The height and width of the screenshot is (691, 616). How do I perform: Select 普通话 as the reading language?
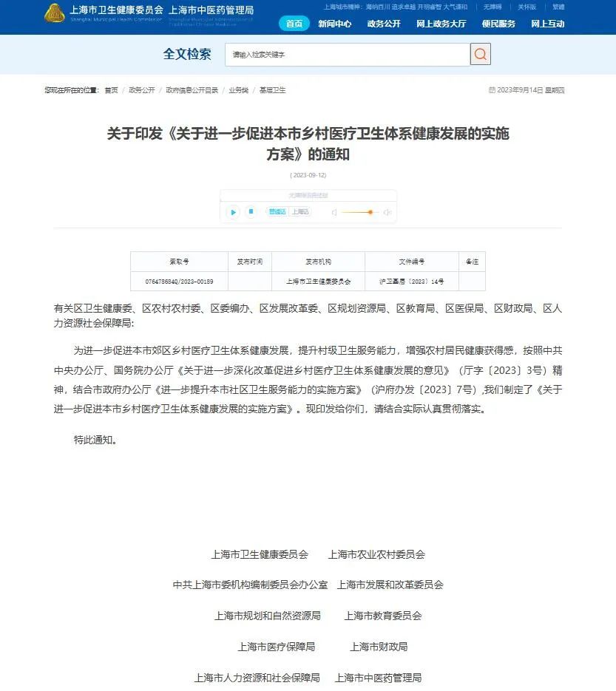click(x=277, y=212)
